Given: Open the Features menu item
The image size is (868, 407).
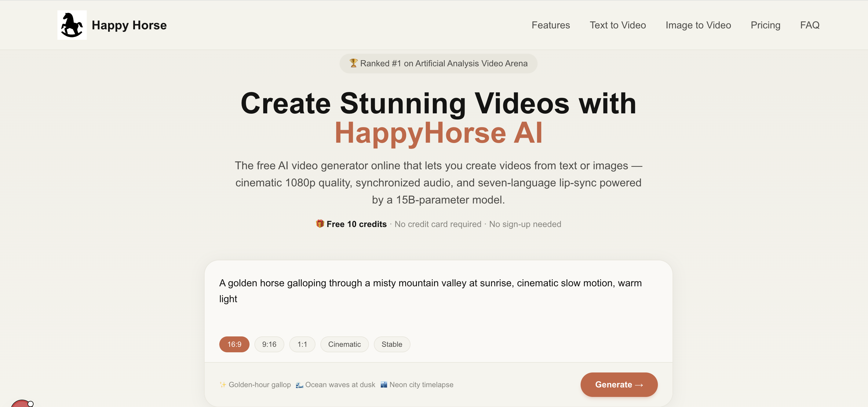Looking at the screenshot, I should pyautogui.click(x=551, y=25).
